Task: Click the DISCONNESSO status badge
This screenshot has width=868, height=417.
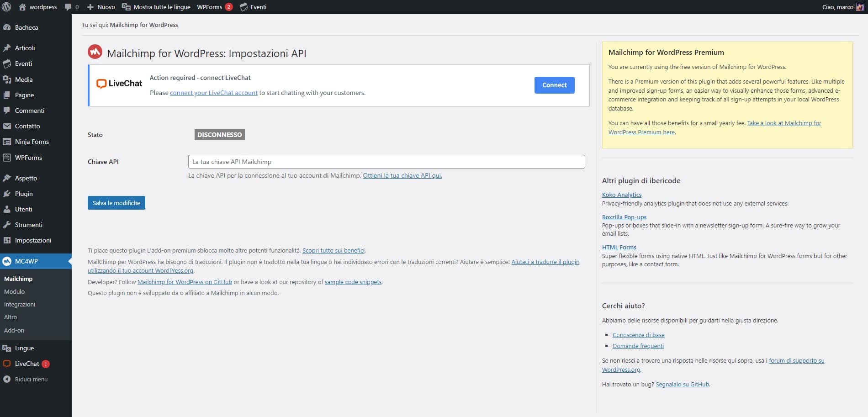Action: (220, 135)
